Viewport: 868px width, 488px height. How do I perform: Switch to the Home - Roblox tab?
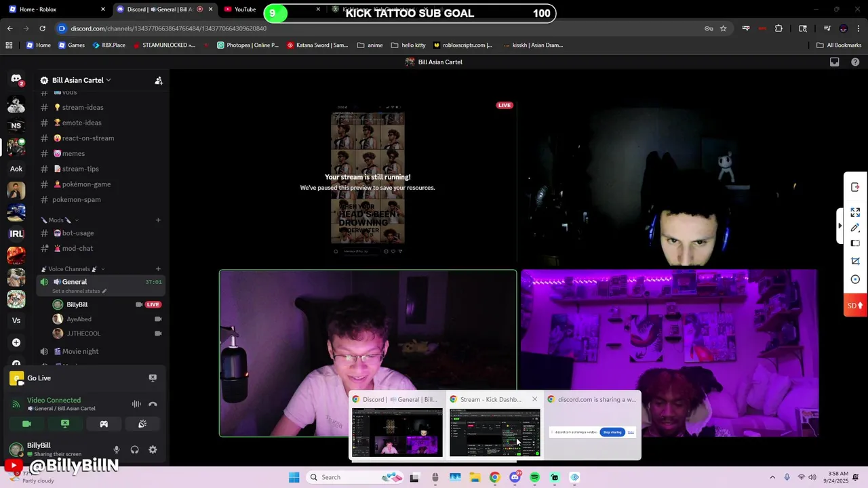point(57,9)
